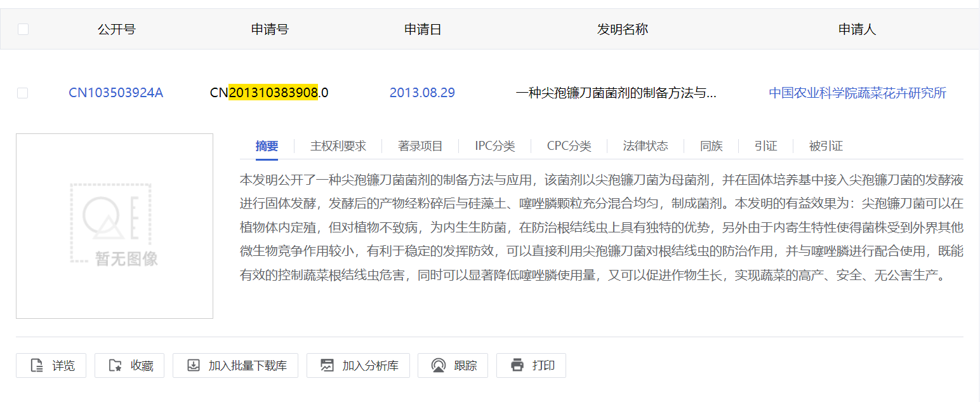Image resolution: width=980 pixels, height=402 pixels.
Task: Click the 详览 document icon
Action: 37,366
